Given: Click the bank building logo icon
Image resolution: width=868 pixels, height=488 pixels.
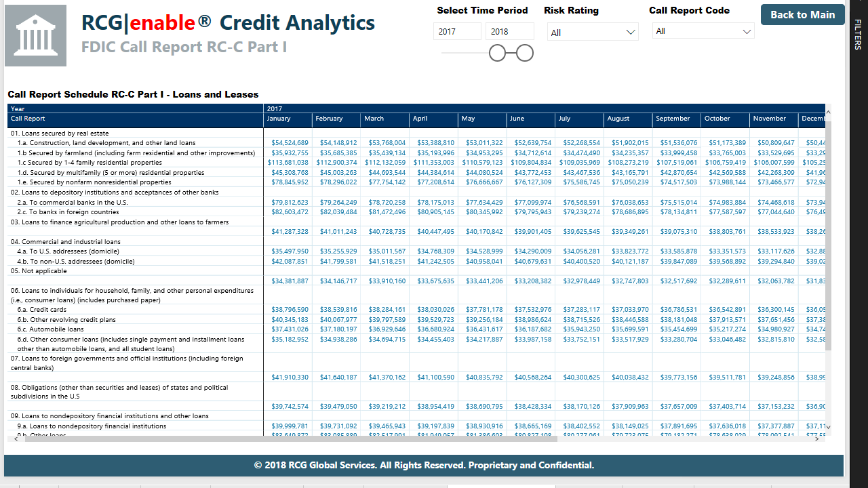Looking at the screenshot, I should point(36,36).
